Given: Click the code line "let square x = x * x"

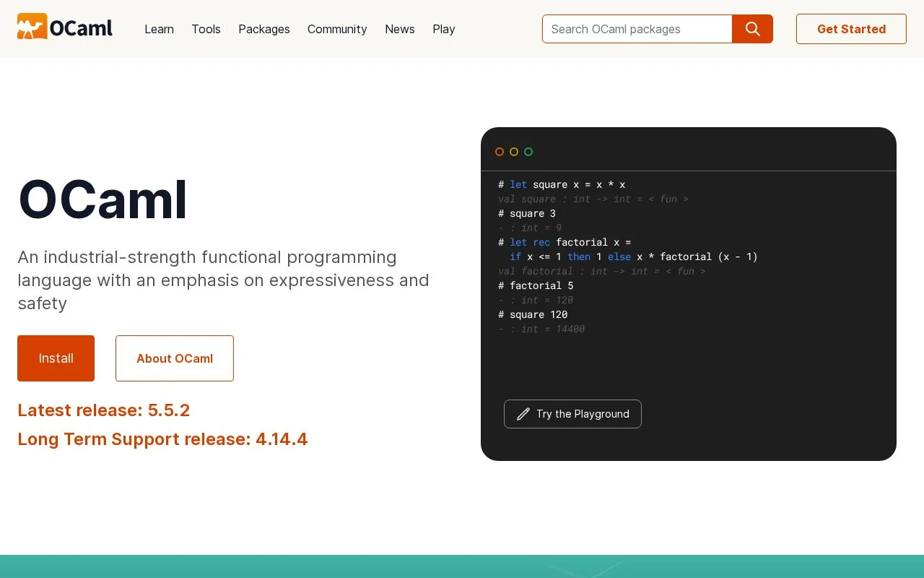Looking at the screenshot, I should pos(562,184).
